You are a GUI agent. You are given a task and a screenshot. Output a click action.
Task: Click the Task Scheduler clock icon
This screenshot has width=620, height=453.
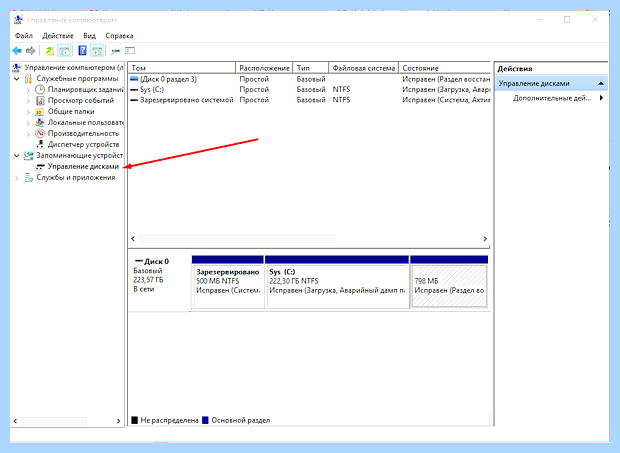pyautogui.click(x=40, y=89)
